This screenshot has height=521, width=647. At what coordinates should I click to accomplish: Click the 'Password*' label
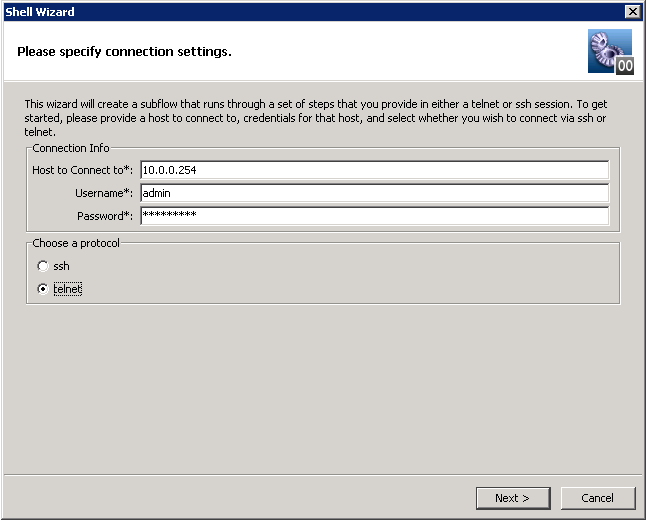(x=105, y=216)
